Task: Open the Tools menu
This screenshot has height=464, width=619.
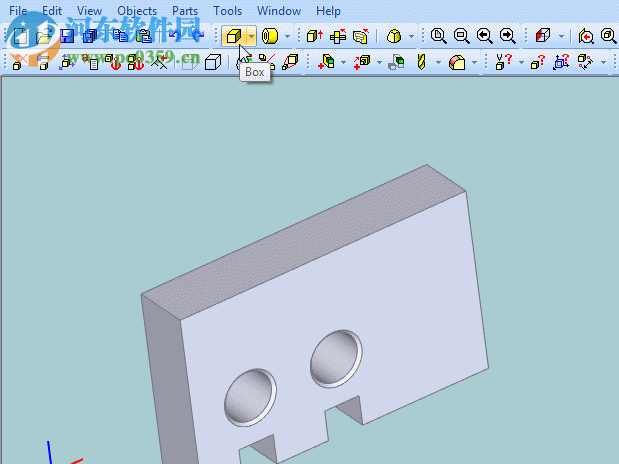Action: [227, 11]
